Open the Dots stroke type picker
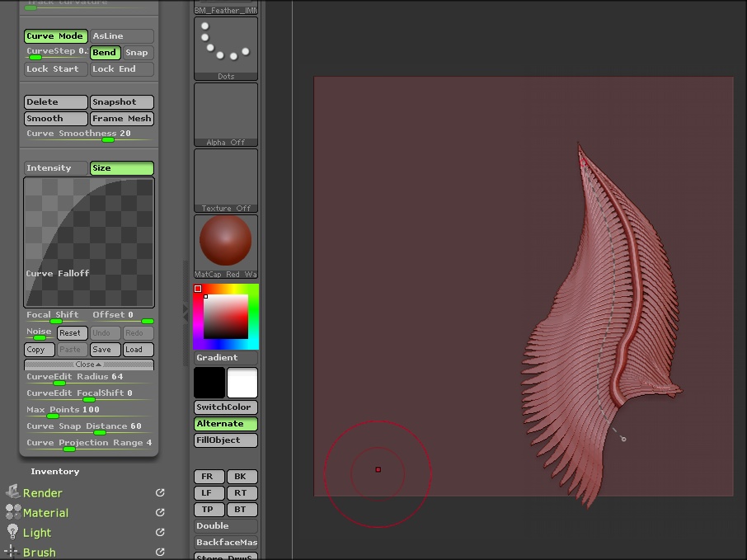Screen dimensions: 747x560 pyautogui.click(x=225, y=46)
